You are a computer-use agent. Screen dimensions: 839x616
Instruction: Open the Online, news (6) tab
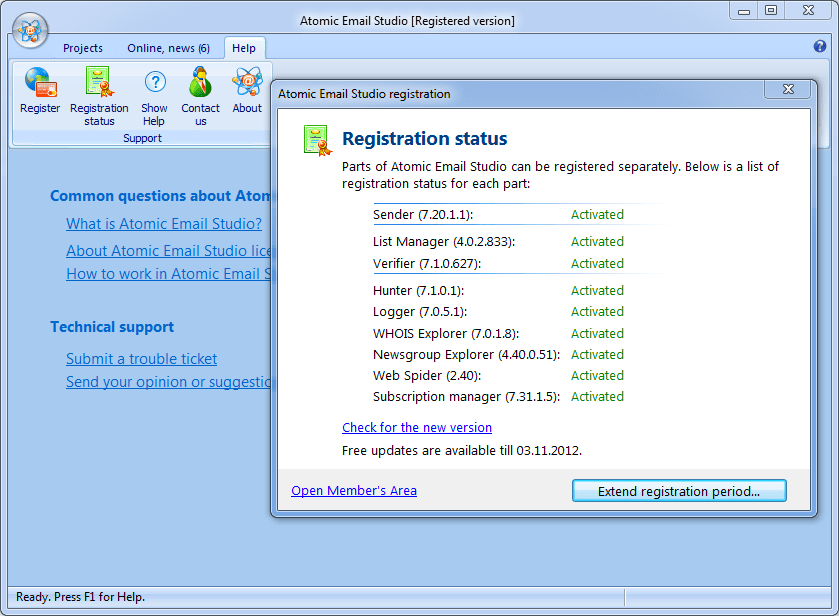(x=168, y=48)
